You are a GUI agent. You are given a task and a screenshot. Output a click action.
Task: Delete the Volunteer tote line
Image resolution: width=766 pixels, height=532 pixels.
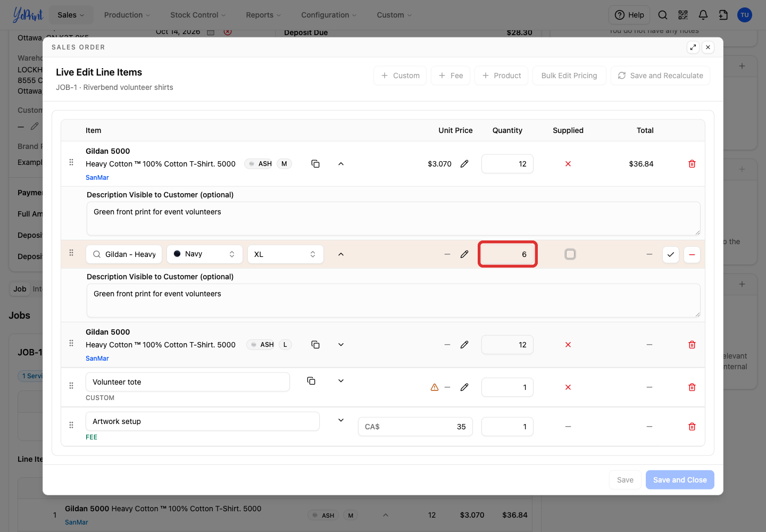[692, 387]
